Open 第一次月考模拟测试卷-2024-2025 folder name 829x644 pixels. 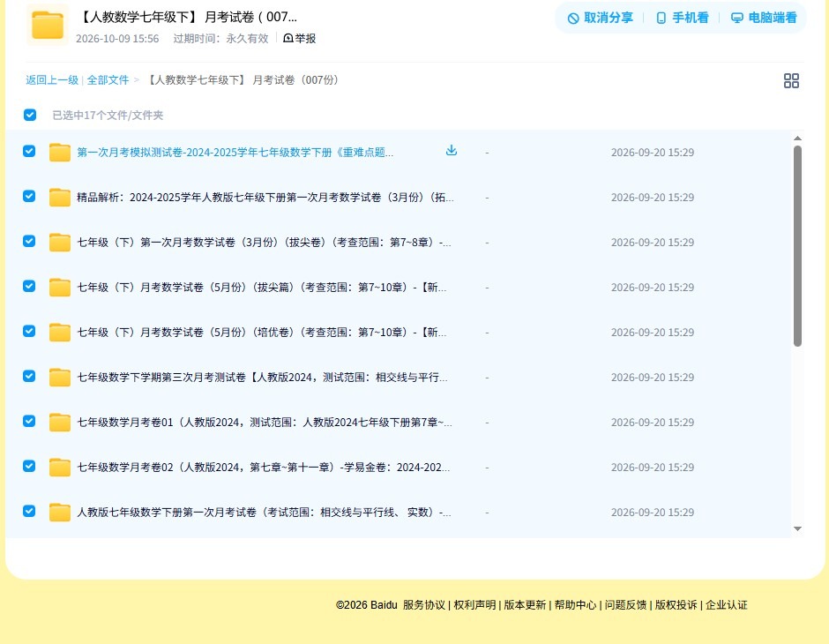click(235, 153)
